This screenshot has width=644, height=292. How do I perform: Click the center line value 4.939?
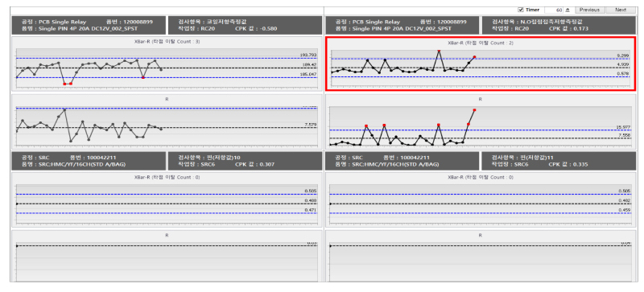[623, 64]
